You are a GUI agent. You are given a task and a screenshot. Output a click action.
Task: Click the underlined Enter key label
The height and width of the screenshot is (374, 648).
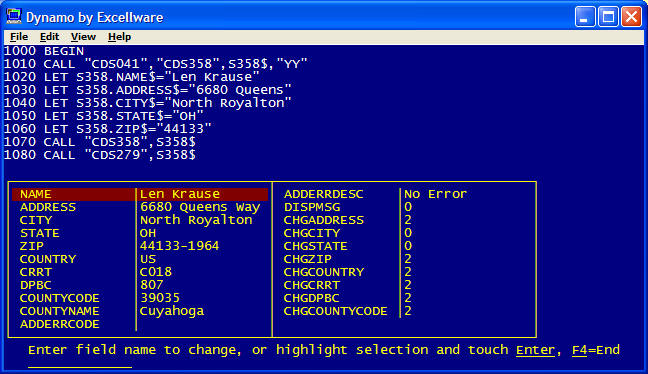click(535, 350)
